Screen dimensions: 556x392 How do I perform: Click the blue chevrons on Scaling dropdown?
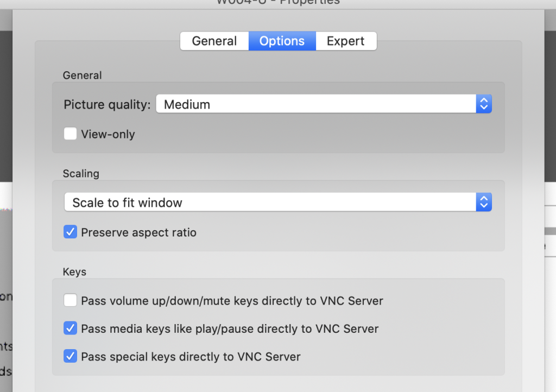[x=484, y=203]
